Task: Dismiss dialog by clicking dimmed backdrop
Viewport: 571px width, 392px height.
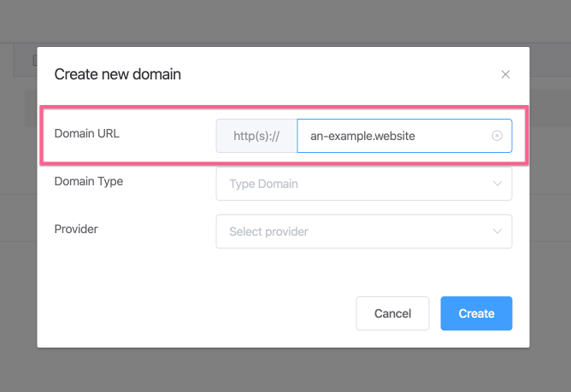Action: [x=285, y=372]
